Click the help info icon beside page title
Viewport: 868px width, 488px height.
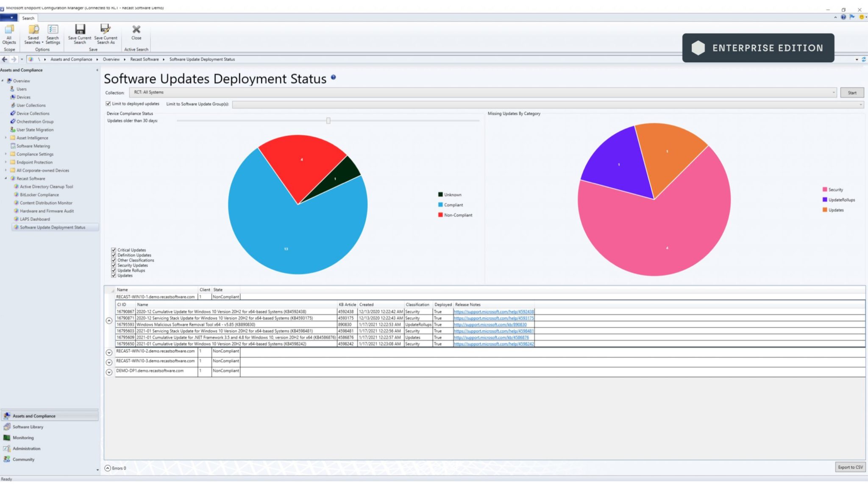click(x=334, y=77)
